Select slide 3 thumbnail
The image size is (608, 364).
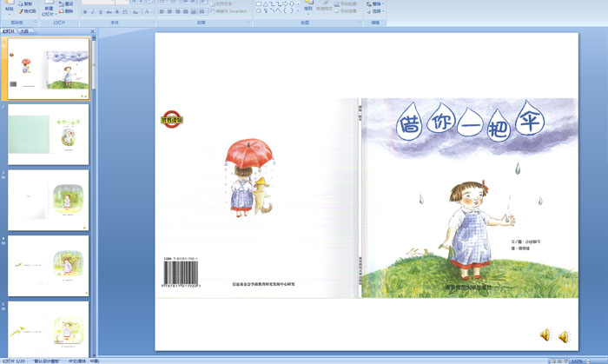[x=48, y=200]
